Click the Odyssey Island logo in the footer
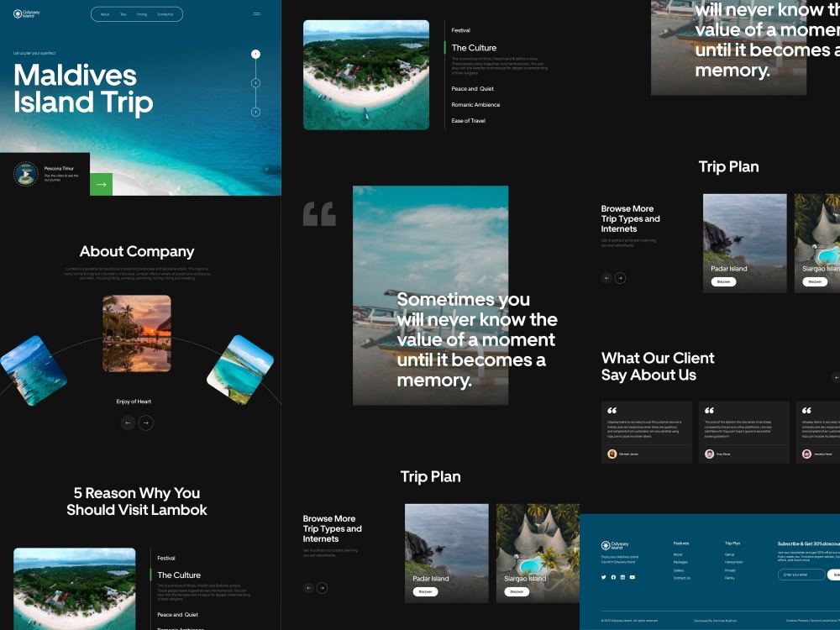This screenshot has height=630, width=840. [615, 545]
